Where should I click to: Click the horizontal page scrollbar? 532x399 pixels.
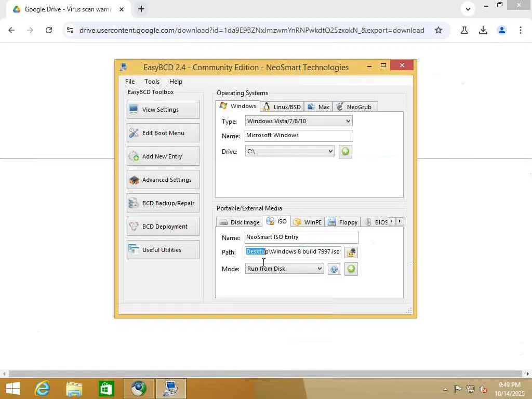pos(265,374)
